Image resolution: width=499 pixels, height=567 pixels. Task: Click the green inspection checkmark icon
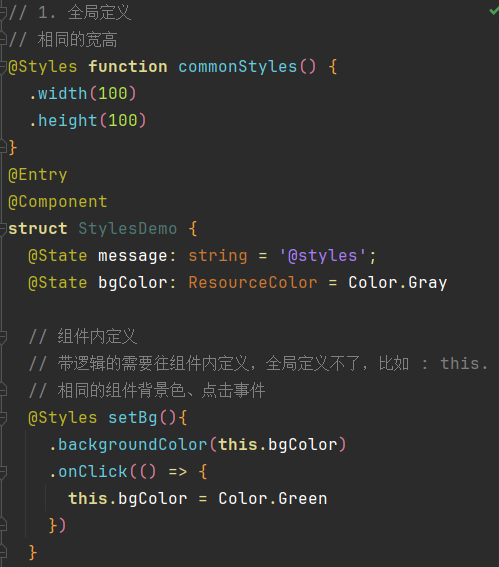(494, 11)
